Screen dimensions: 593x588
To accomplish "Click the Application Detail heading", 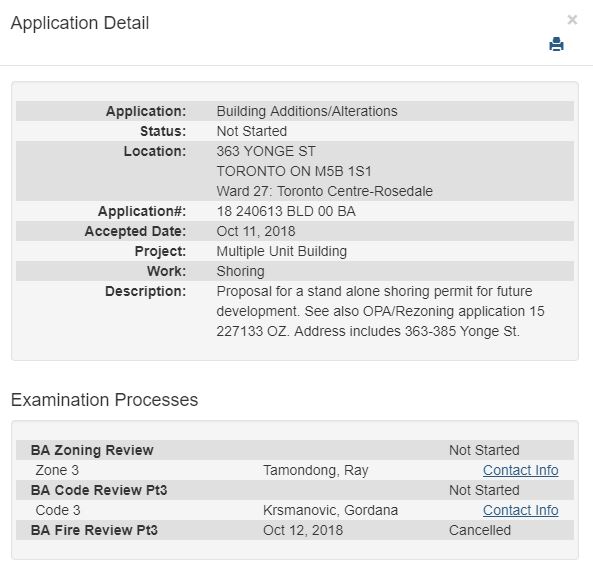I will 80,23.
